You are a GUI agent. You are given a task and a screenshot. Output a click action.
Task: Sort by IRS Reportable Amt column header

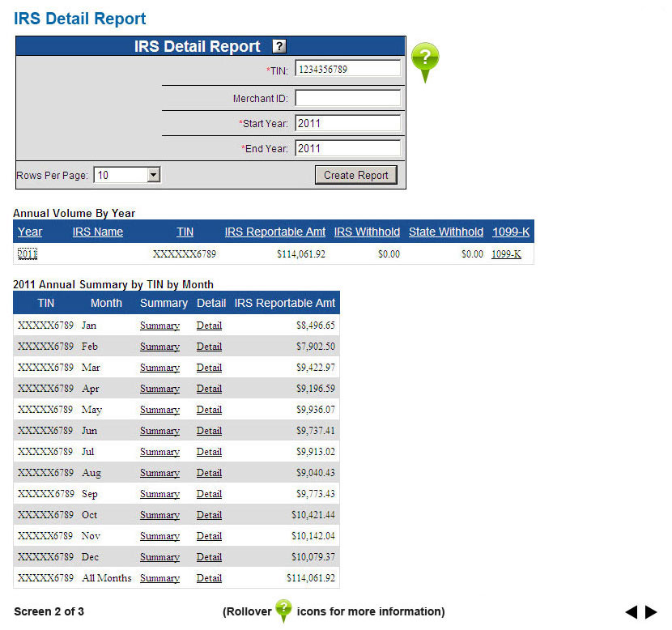[275, 232]
